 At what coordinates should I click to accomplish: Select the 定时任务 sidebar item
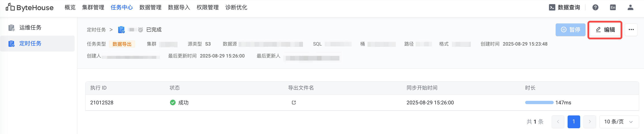pyautogui.click(x=30, y=44)
